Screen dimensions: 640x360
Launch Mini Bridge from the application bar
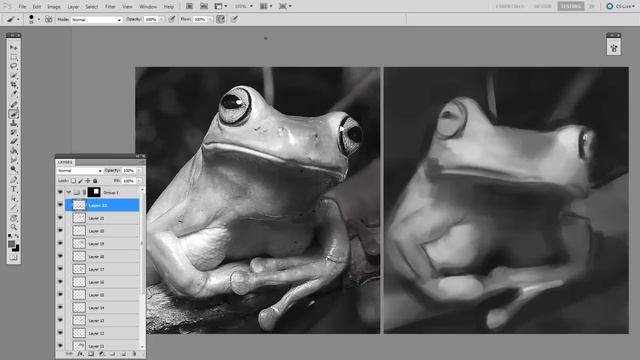204,6
